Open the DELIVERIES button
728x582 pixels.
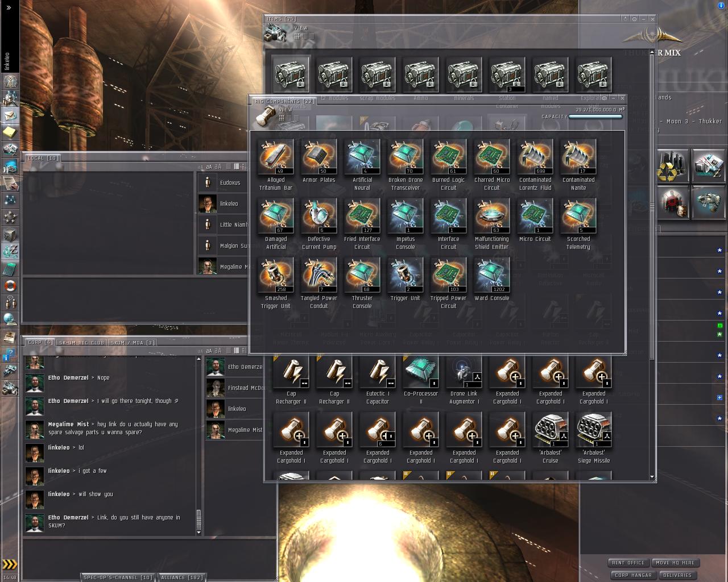point(677,575)
